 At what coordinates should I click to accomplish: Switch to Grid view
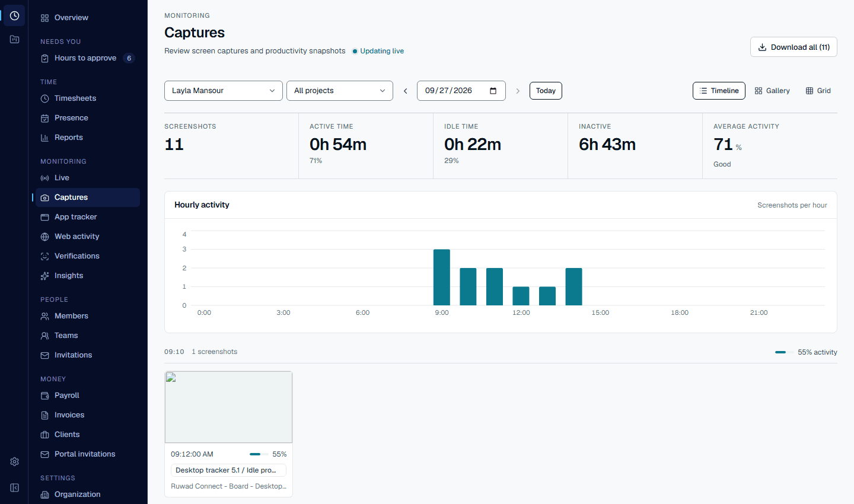pos(818,91)
